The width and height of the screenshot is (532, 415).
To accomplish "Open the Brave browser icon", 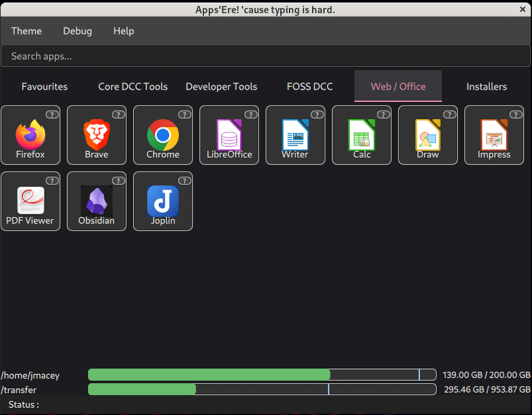I will [x=96, y=135].
